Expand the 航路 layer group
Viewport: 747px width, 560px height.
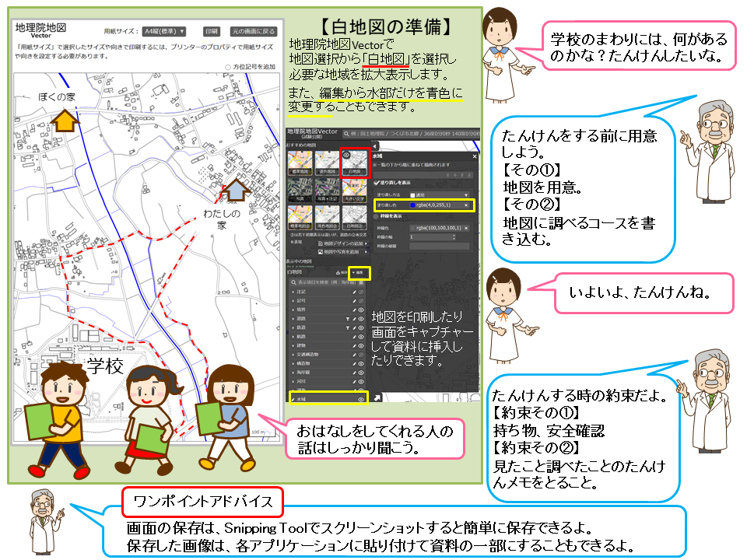293,337
